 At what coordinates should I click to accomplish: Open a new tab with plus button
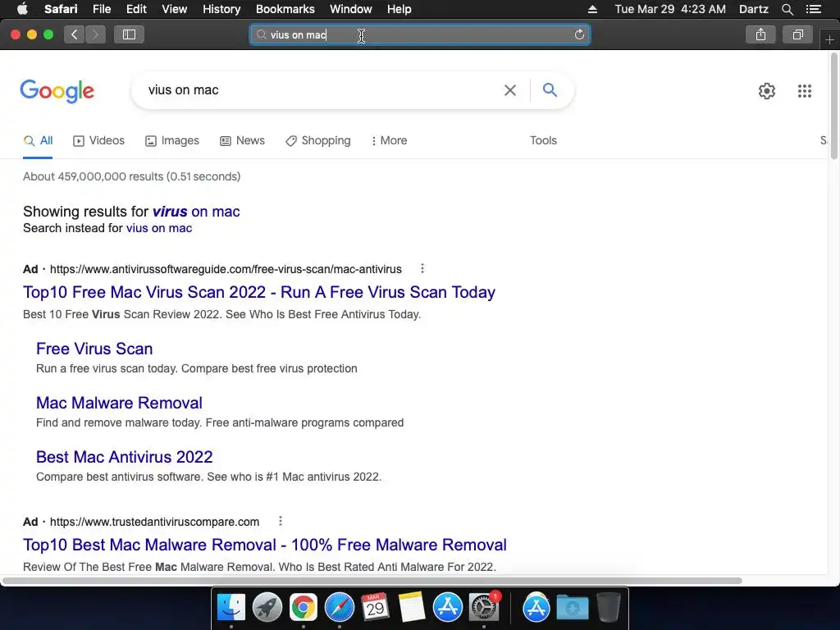coord(829,40)
